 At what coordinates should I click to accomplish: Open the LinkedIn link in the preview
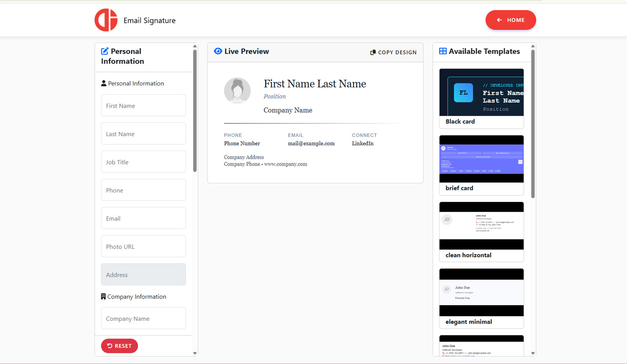363,143
